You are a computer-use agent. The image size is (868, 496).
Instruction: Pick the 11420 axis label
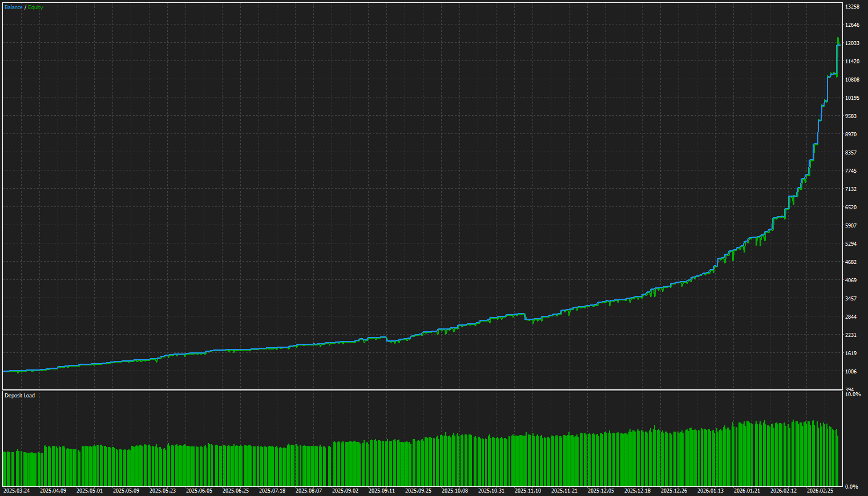[852, 62]
